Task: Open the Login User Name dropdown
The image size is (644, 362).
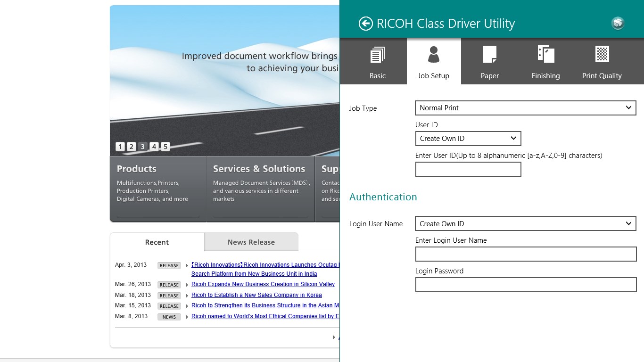Action: (x=526, y=223)
